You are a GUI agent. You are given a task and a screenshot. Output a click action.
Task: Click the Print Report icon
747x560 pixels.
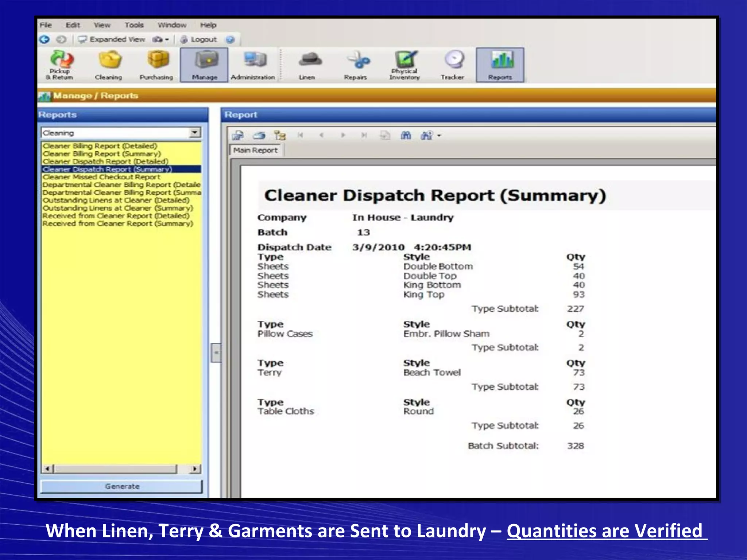[x=259, y=136]
